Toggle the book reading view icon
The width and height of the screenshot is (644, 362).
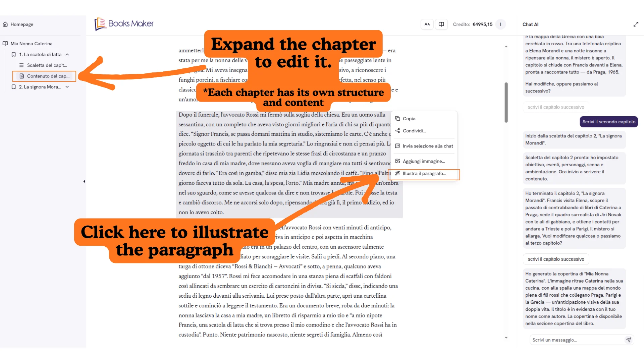pyautogui.click(x=441, y=24)
